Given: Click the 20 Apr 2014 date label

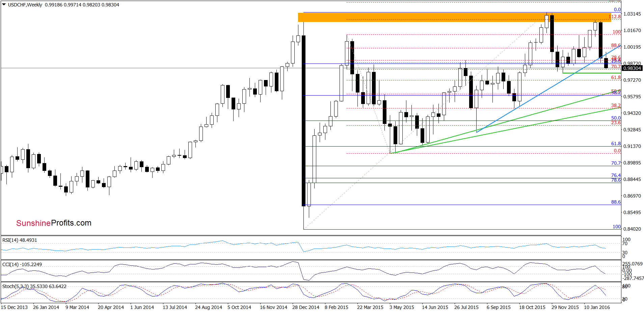Looking at the screenshot, I should tap(111, 307).
